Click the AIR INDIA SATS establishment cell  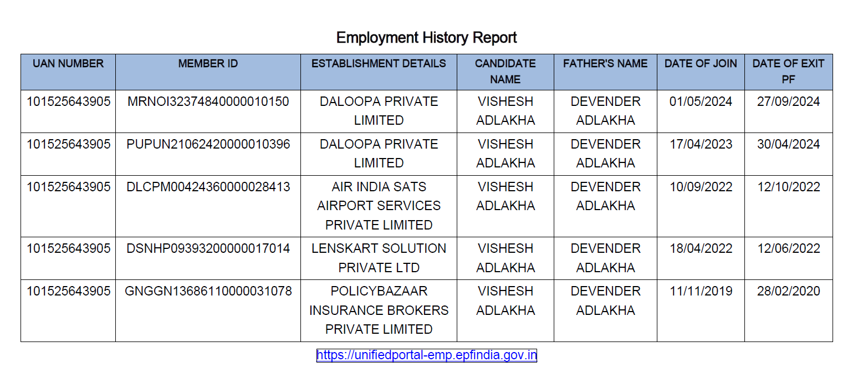[379, 206]
